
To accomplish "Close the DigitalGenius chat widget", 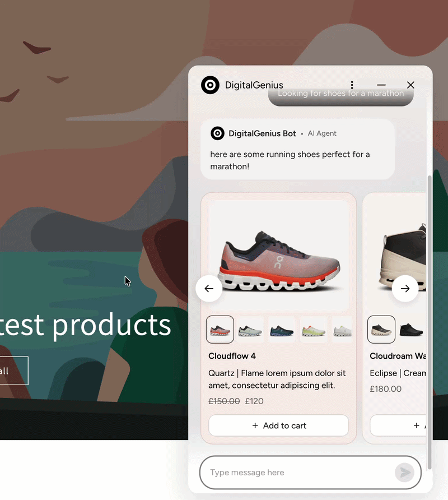I will pos(410,85).
